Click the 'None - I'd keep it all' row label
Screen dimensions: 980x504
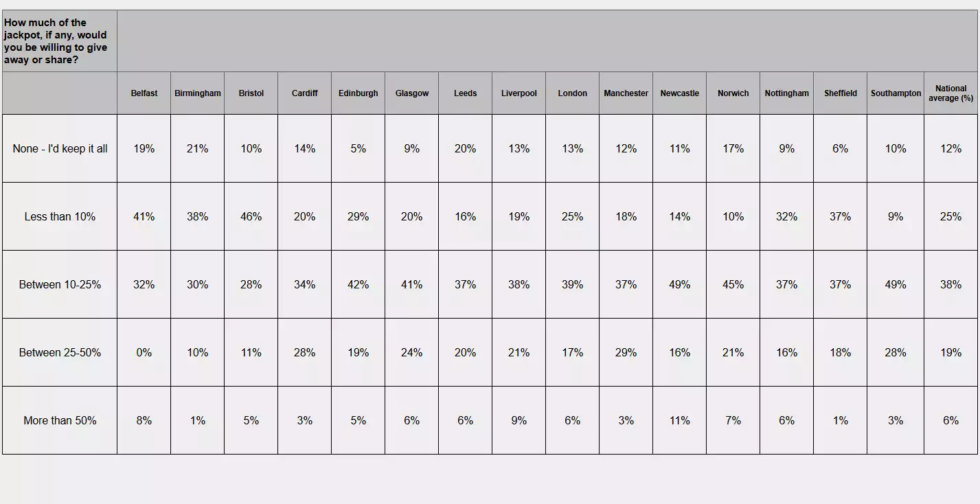[x=60, y=148]
